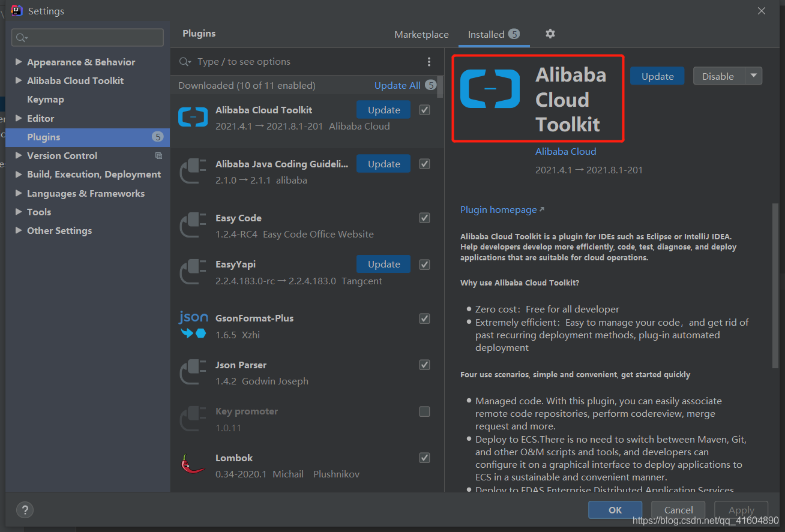This screenshot has width=785, height=532.
Task: Toggle Alibaba Java Coding Guidelines checkbox
Action: point(424,164)
